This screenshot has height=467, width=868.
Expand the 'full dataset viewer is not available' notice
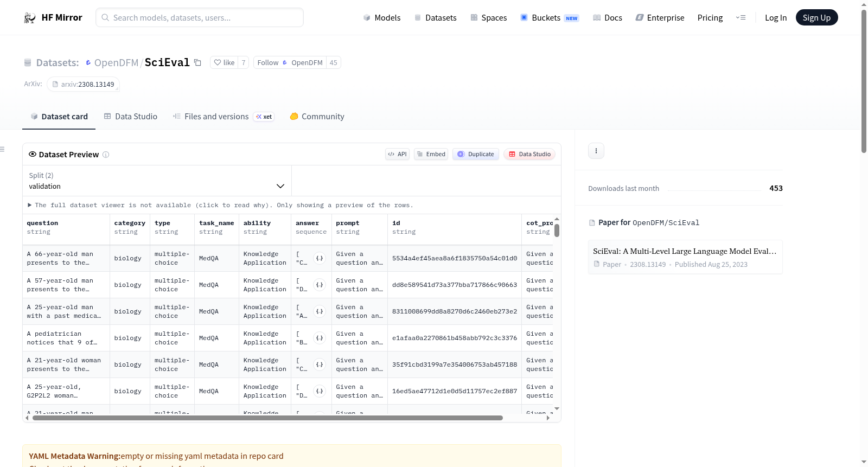coord(220,205)
